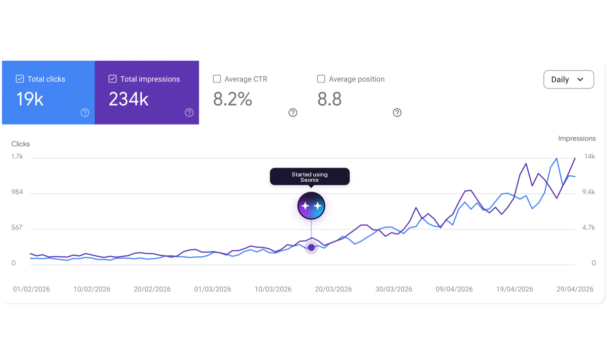Click the 1.7k clicks axis value

(x=17, y=156)
